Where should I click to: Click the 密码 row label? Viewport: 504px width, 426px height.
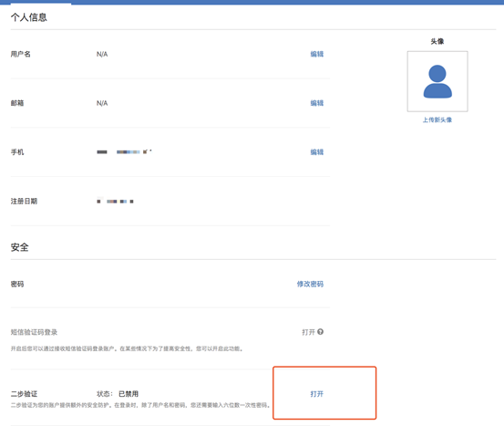pos(17,284)
